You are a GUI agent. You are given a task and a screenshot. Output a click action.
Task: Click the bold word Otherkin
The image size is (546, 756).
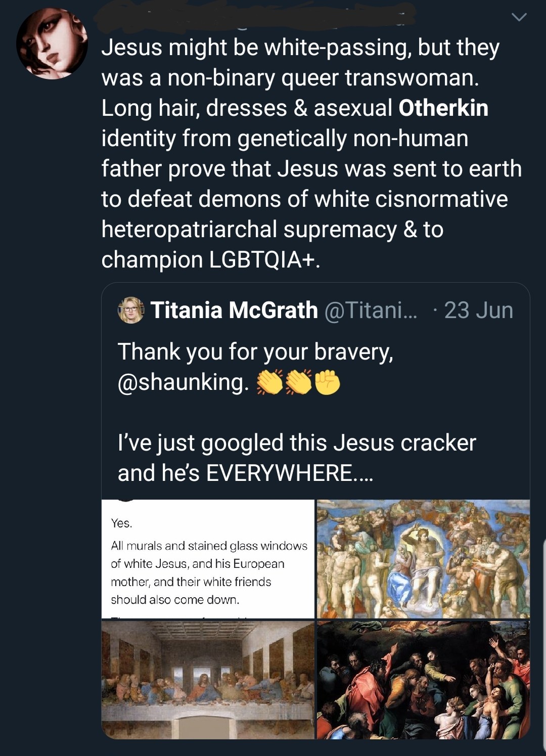click(443, 108)
